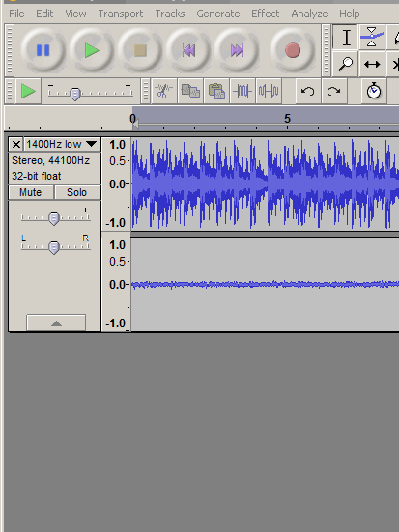Screen dimensions: 399x532
Task: Click the Sync-Lock clock icon
Action: [374, 91]
